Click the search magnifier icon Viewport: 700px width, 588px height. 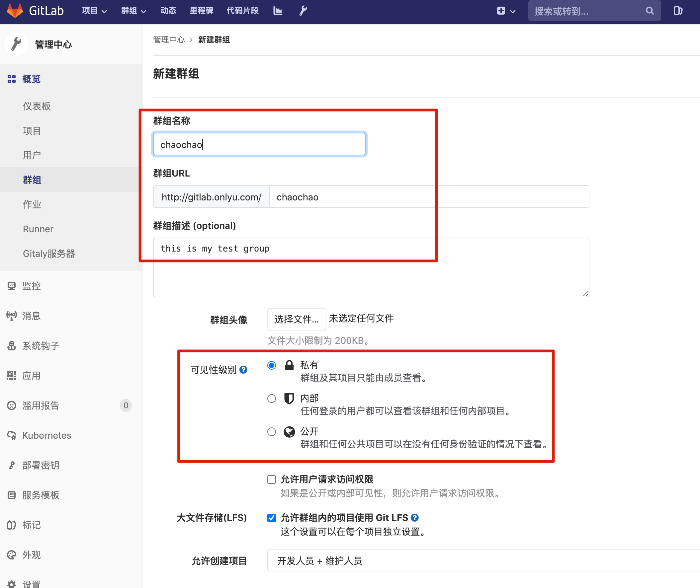(x=649, y=11)
